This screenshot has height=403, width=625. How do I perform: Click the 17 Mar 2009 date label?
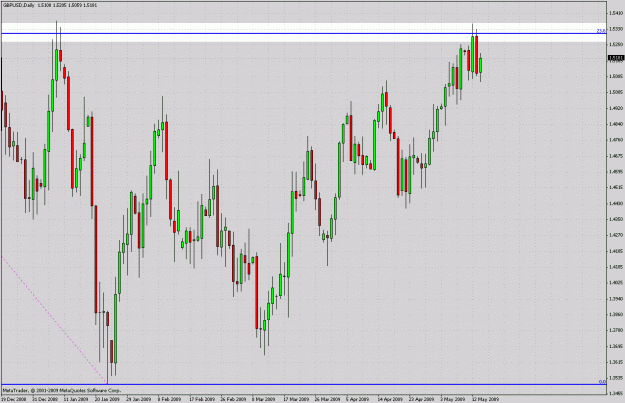[x=296, y=399]
